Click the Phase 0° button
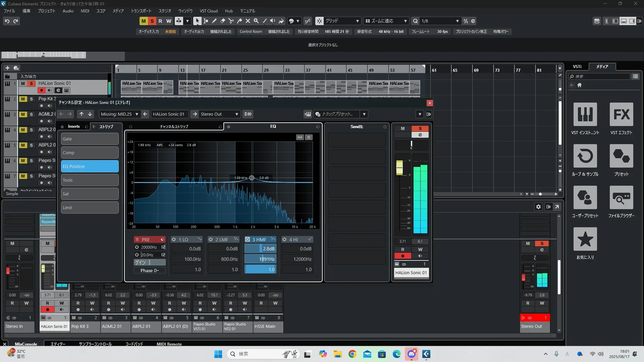 click(150, 270)
